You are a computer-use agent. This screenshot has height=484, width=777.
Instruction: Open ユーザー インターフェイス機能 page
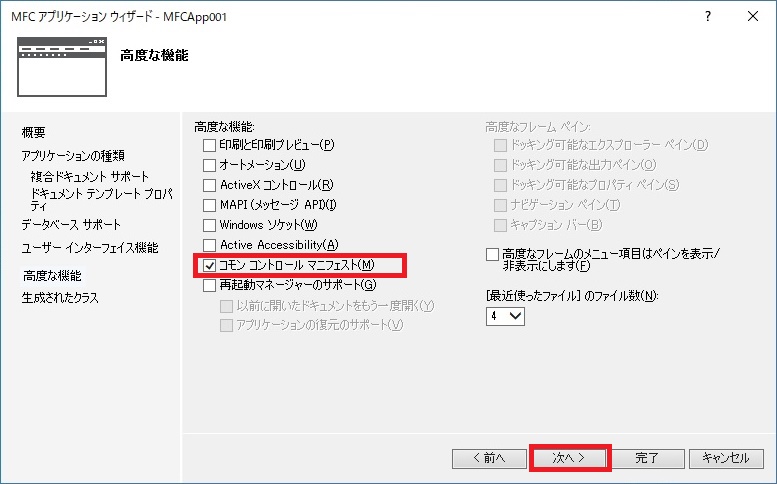90,248
